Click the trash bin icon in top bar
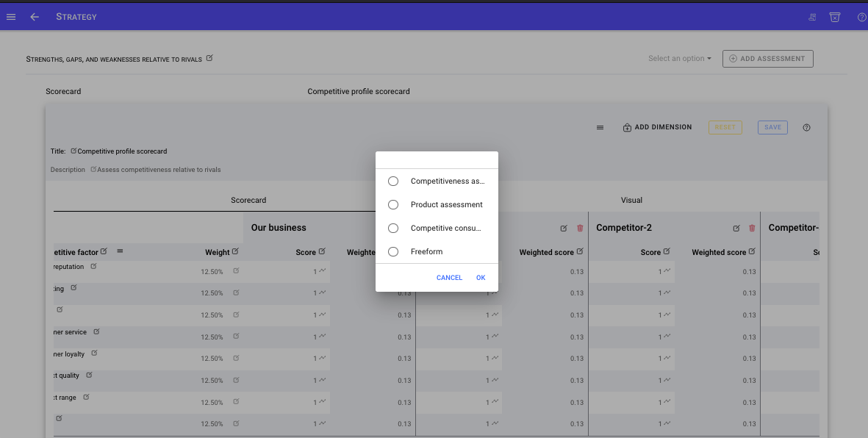 (x=835, y=17)
